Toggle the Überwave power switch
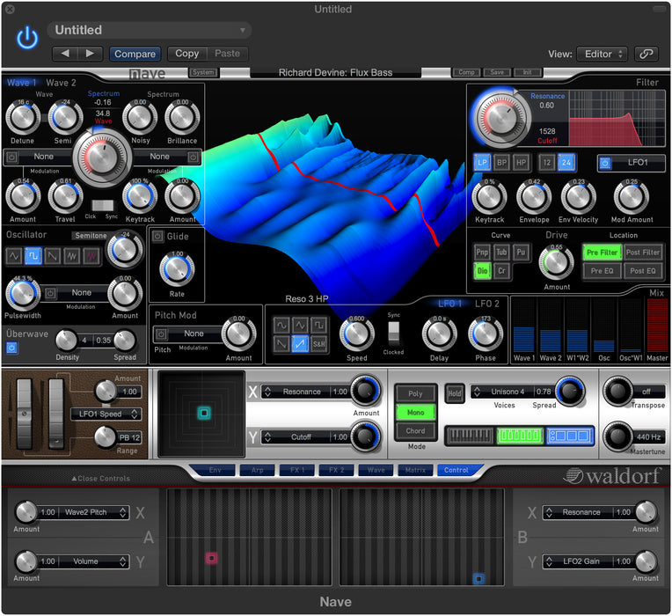This screenshot has height=616, width=672. [x=12, y=348]
